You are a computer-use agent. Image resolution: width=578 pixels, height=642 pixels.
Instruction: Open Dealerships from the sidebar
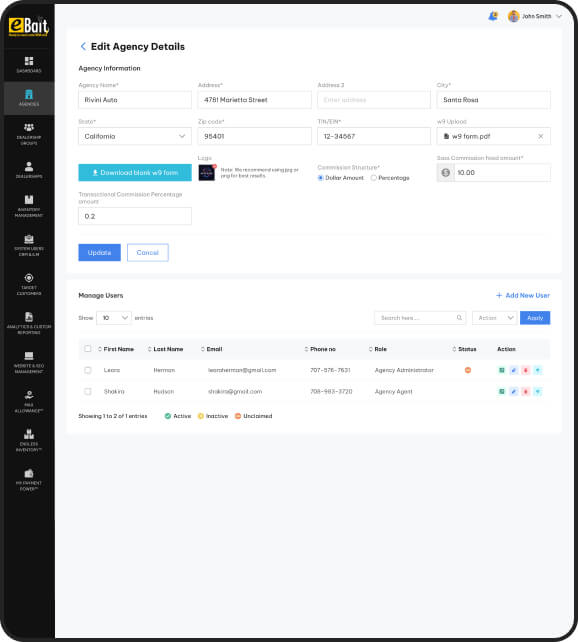(29, 170)
